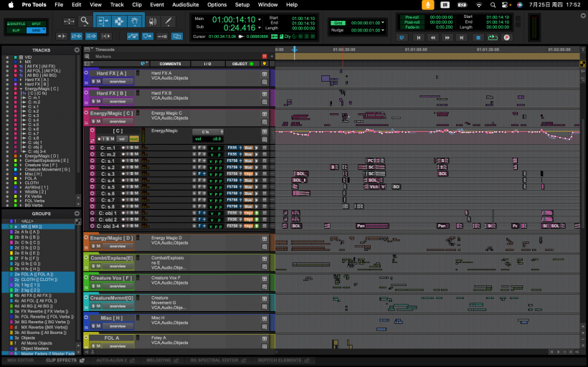Click overview button on Hard FX [ A ]
This screenshot has width=588, height=367.
tap(118, 81)
